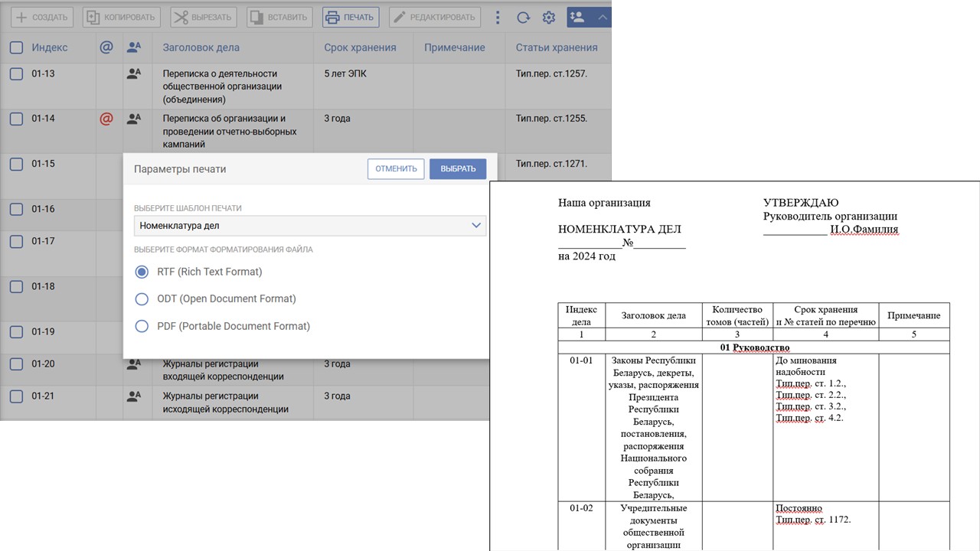
Task: Click the red @ icon in row 01-14
Action: click(106, 119)
